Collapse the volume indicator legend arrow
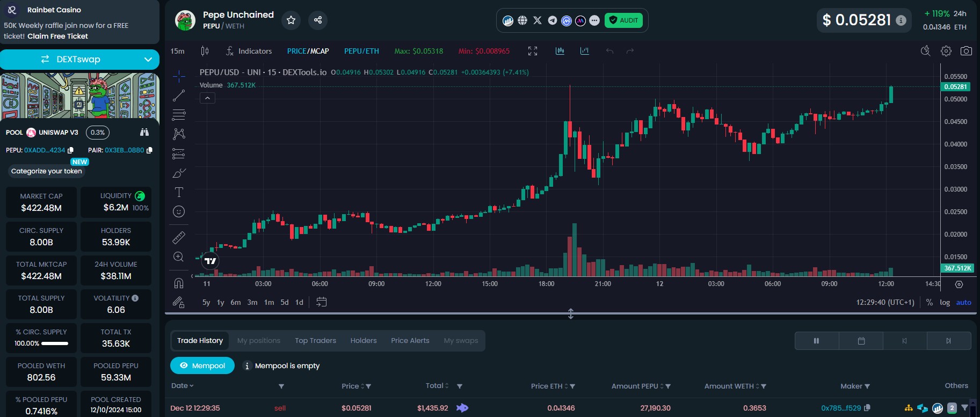Image resolution: width=980 pixels, height=417 pixels. [x=207, y=98]
